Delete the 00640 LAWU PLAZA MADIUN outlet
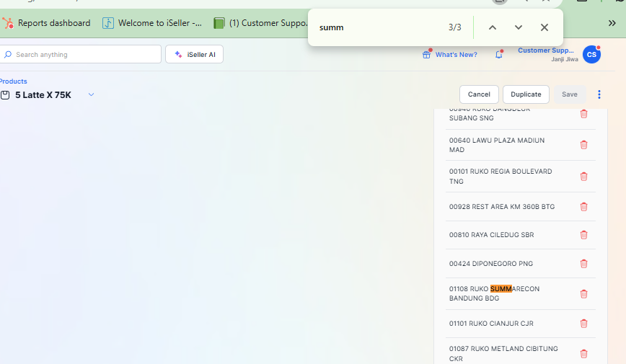626x364 pixels. (x=583, y=145)
